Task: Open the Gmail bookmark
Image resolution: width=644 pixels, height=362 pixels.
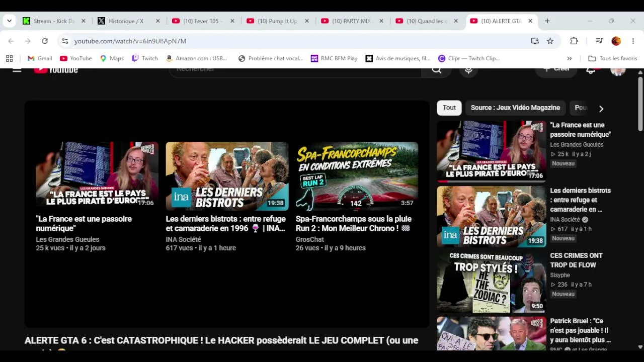Action: 40,58
